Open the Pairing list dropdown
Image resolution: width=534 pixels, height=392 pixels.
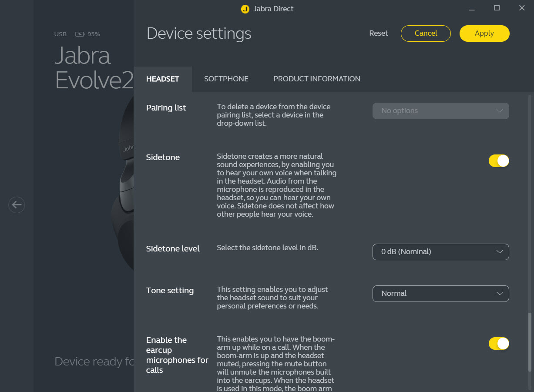click(x=441, y=111)
